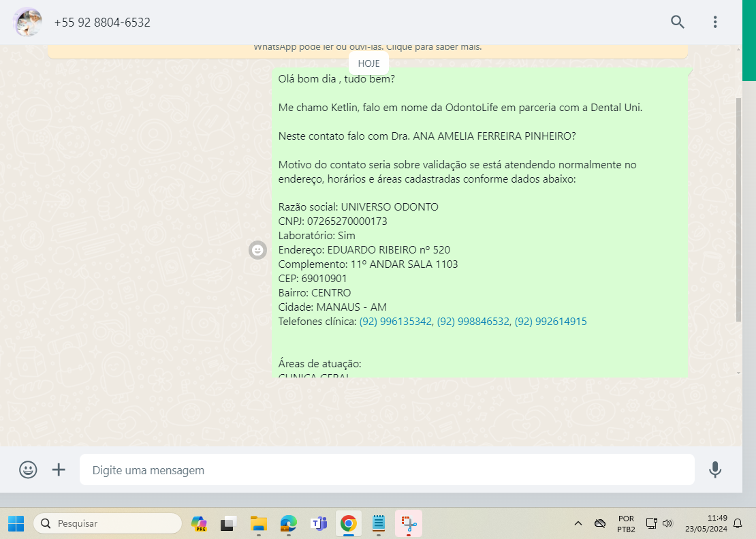The height and width of the screenshot is (539, 756).
Task: React to the message with the emoji icon
Action: click(x=257, y=250)
